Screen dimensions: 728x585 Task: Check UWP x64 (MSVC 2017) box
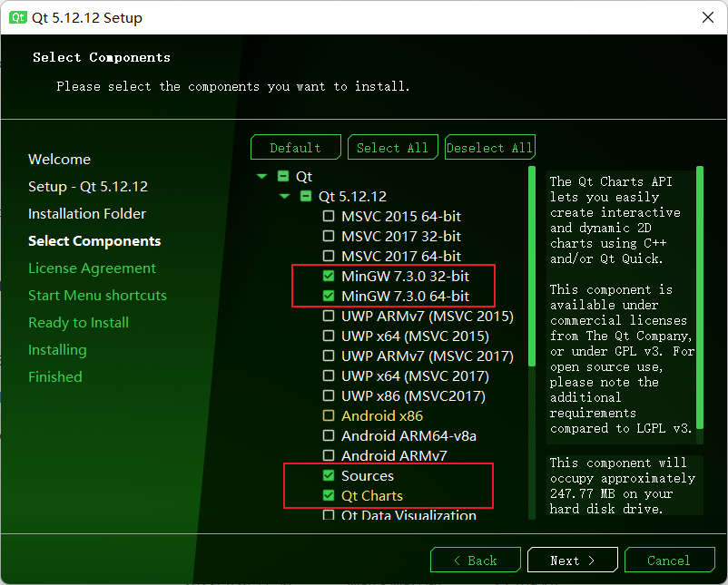pos(329,375)
